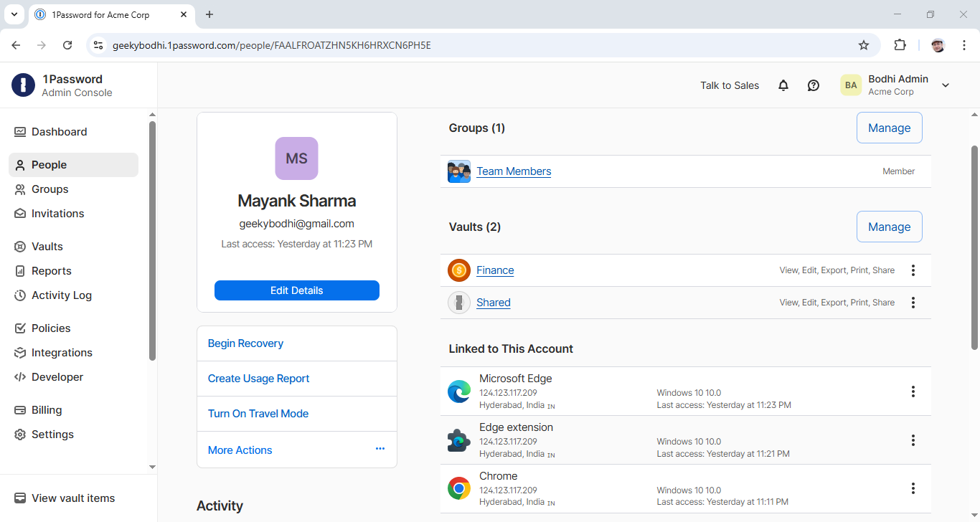Open Billing in sidebar
980x522 pixels.
point(73,410)
